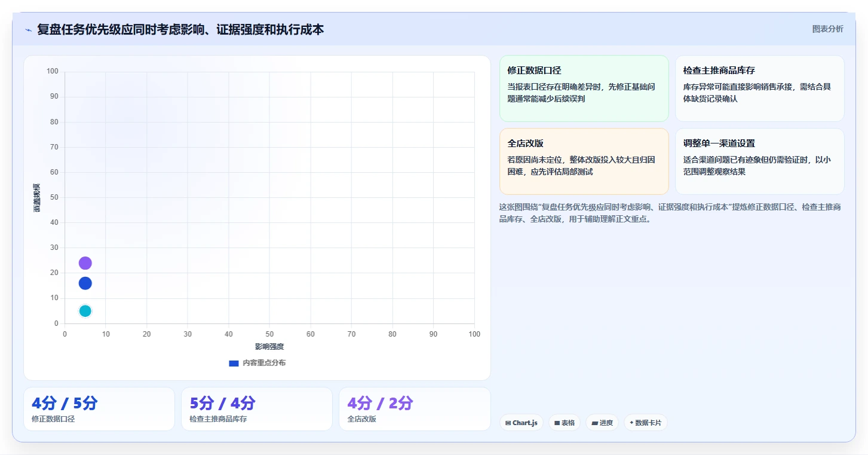Screen dimensions: 868x455
Task: Click the dark blue bubble on the chart
Action: click(85, 283)
